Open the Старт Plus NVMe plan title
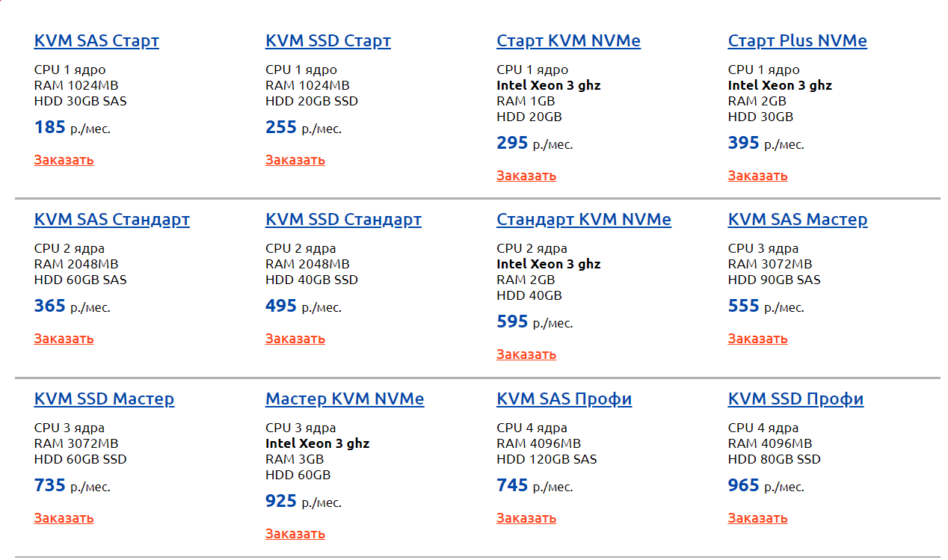Image resolution: width=948 pixels, height=560 pixels. (798, 41)
